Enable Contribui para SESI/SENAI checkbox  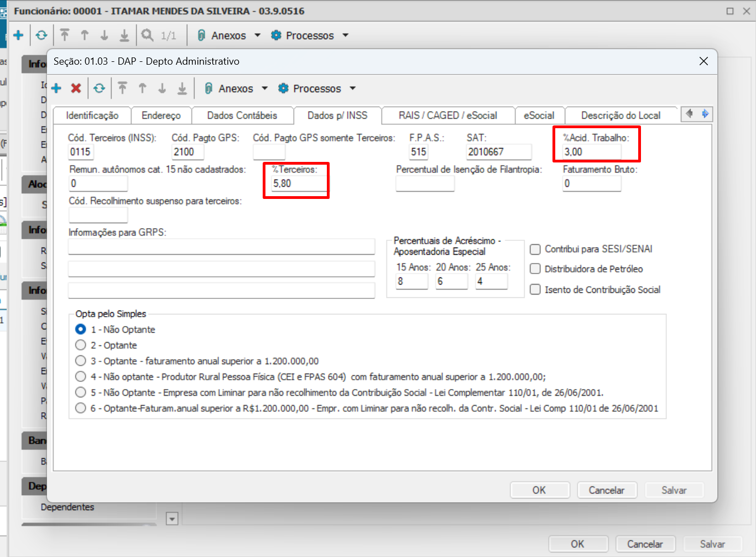point(535,249)
